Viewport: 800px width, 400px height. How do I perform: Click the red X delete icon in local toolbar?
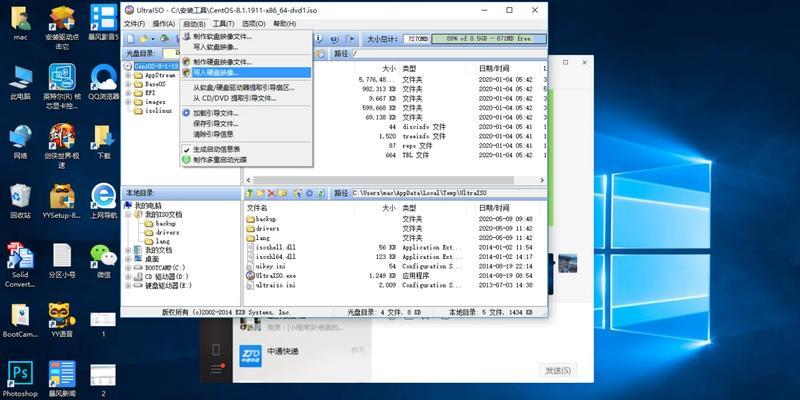[x=271, y=193]
